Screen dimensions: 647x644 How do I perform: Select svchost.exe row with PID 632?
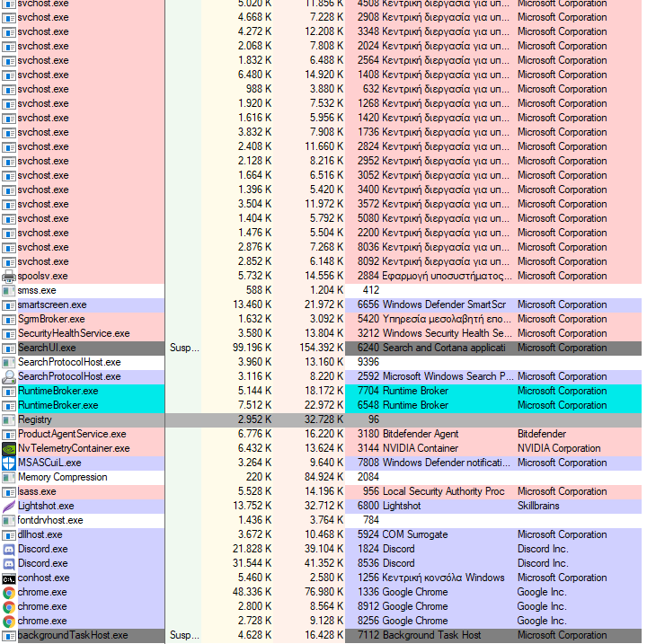coord(321,89)
